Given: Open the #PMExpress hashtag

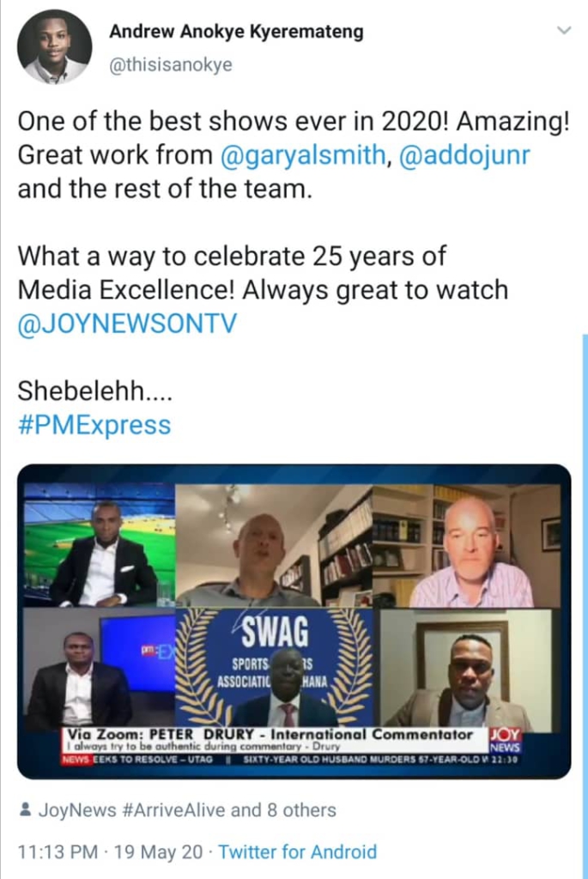Looking at the screenshot, I should point(94,425).
